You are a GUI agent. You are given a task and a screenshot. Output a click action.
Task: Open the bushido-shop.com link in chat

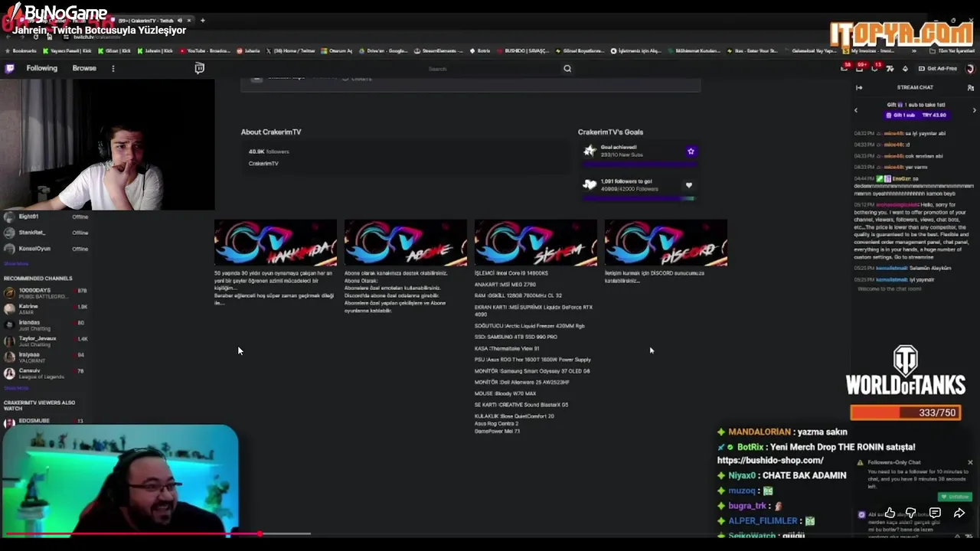tap(770, 461)
